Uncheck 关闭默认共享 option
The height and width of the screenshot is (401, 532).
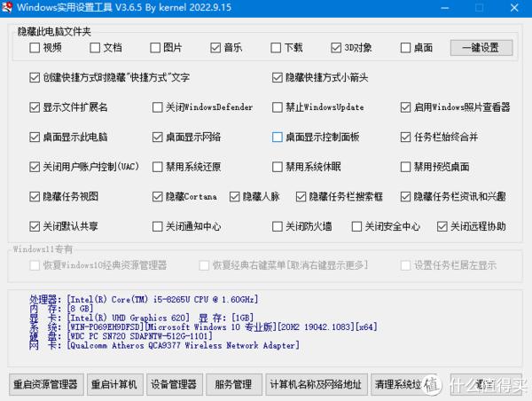coord(35,226)
